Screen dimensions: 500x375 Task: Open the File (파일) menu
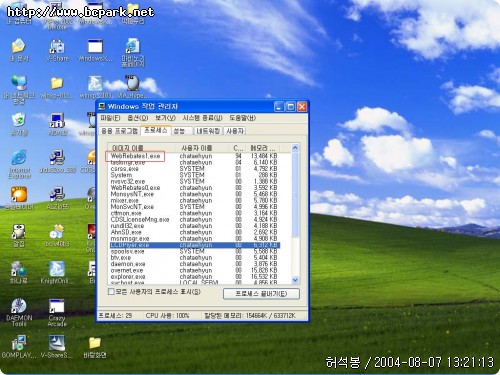click(110, 118)
